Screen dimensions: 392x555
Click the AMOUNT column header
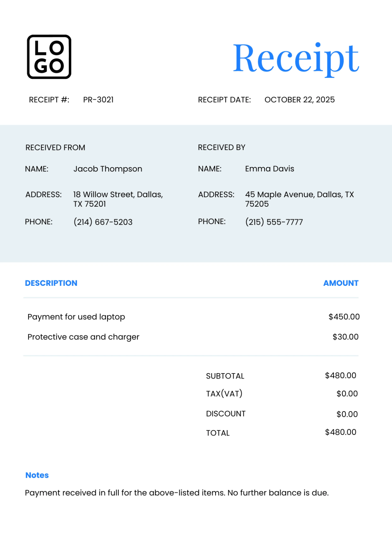(x=341, y=283)
